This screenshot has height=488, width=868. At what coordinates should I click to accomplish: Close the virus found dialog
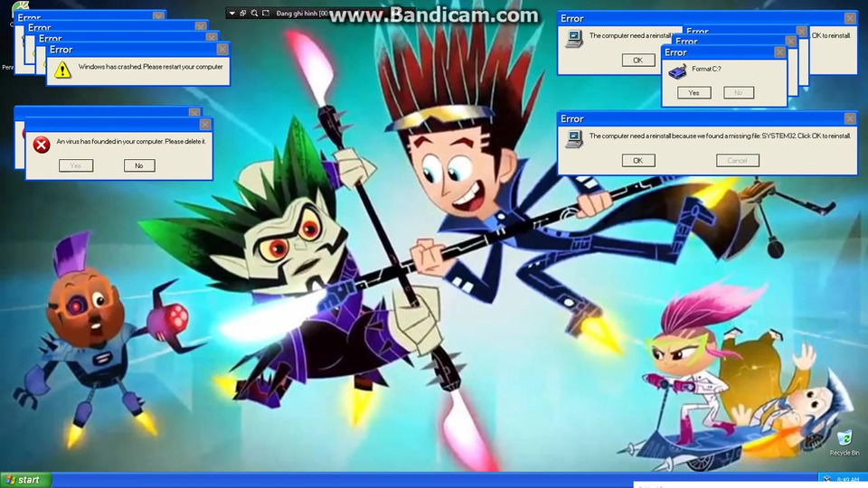pos(205,125)
